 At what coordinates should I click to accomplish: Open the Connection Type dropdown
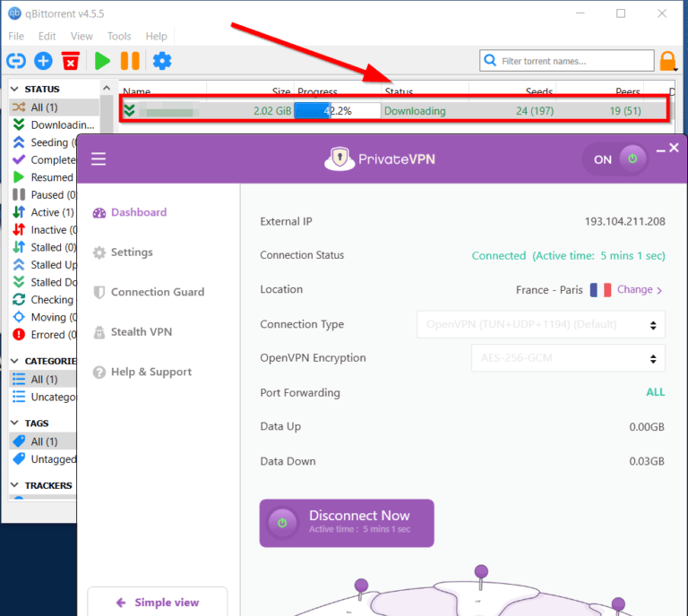pyautogui.click(x=540, y=324)
